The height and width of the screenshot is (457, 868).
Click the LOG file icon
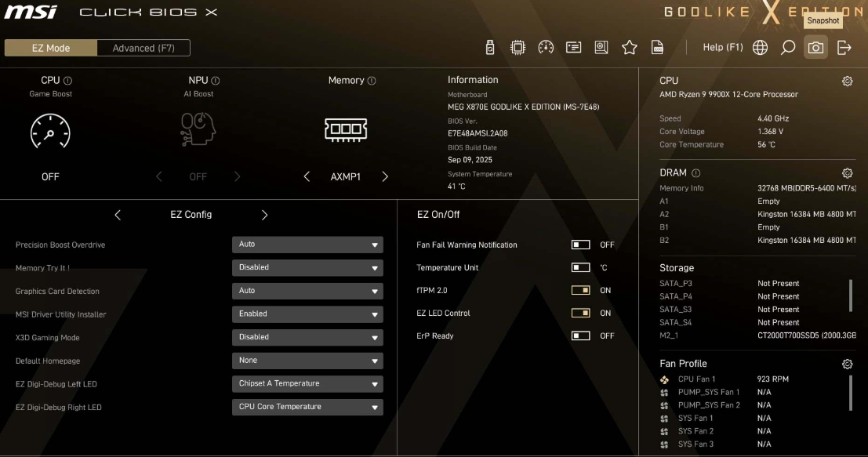[657, 48]
